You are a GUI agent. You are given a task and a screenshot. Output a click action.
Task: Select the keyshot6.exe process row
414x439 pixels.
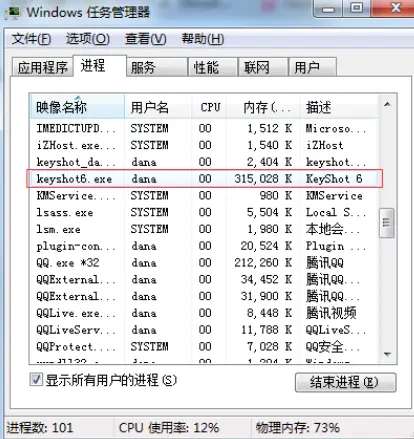click(x=204, y=179)
